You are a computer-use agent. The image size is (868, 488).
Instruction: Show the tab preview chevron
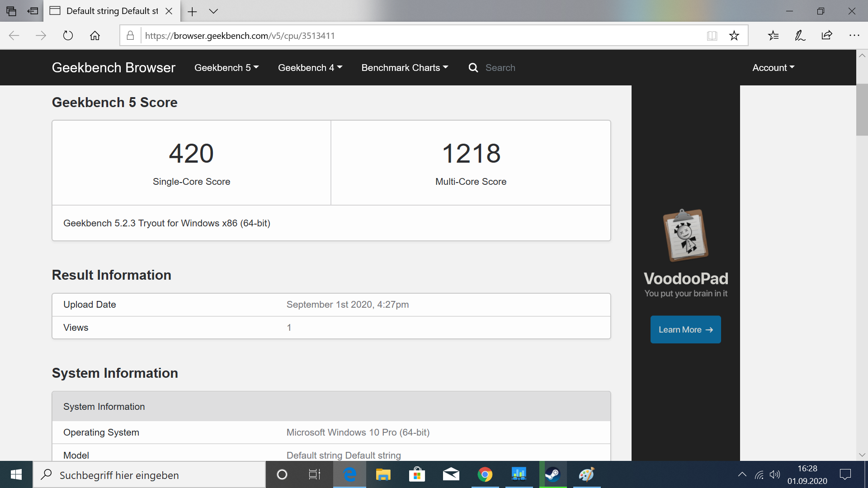tap(213, 11)
